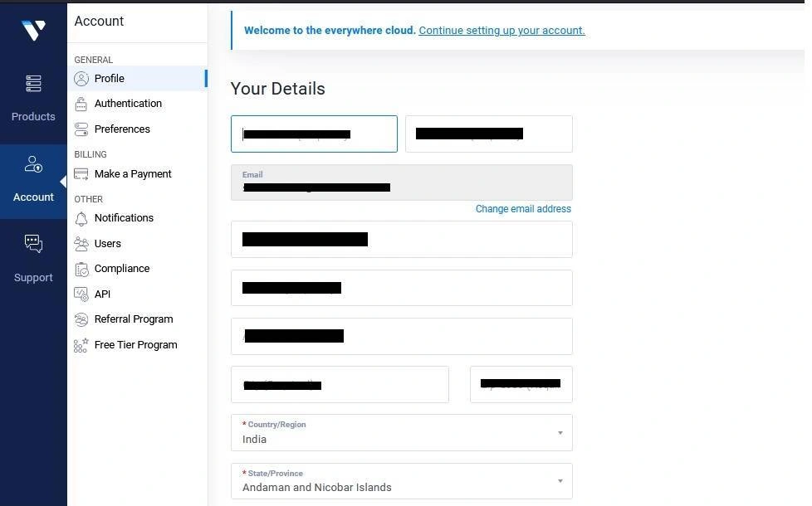Open Products from the left sidebar
This screenshot has height=506, width=812.
pos(33,94)
